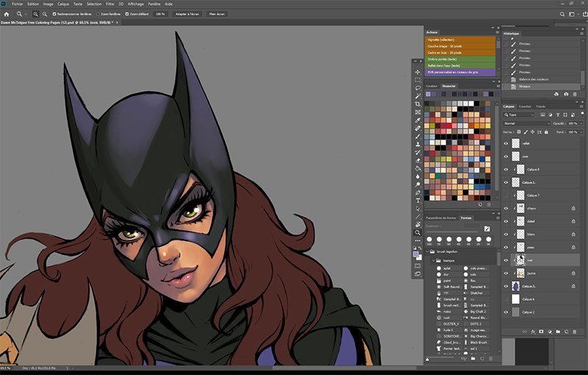Delete layer using the Calques trash icon
This screenshot has height=375, width=588.
tap(575, 332)
